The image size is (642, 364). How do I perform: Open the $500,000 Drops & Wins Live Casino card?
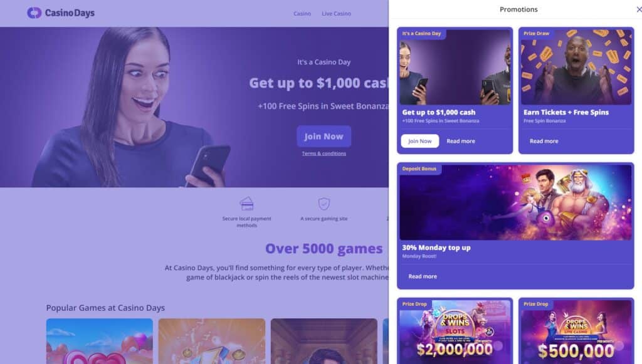pyautogui.click(x=576, y=331)
